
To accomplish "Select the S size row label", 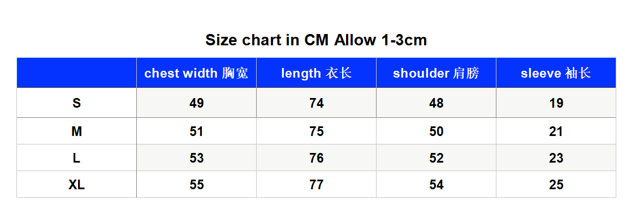I will [x=76, y=103].
